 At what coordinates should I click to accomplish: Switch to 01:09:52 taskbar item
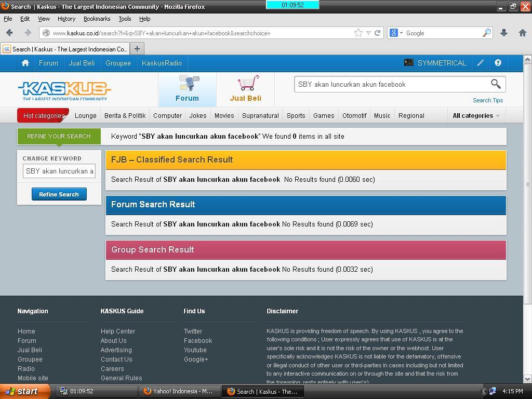tap(96, 391)
